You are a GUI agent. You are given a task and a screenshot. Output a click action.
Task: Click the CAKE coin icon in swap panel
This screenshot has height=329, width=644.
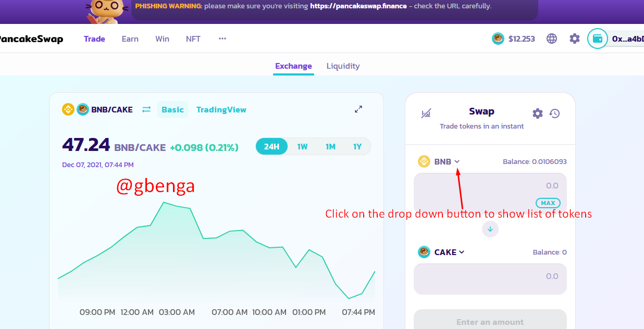[x=424, y=252]
